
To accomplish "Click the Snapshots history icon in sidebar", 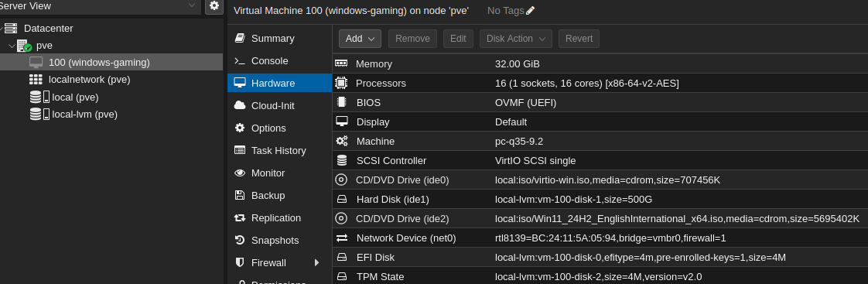I will pos(240,240).
